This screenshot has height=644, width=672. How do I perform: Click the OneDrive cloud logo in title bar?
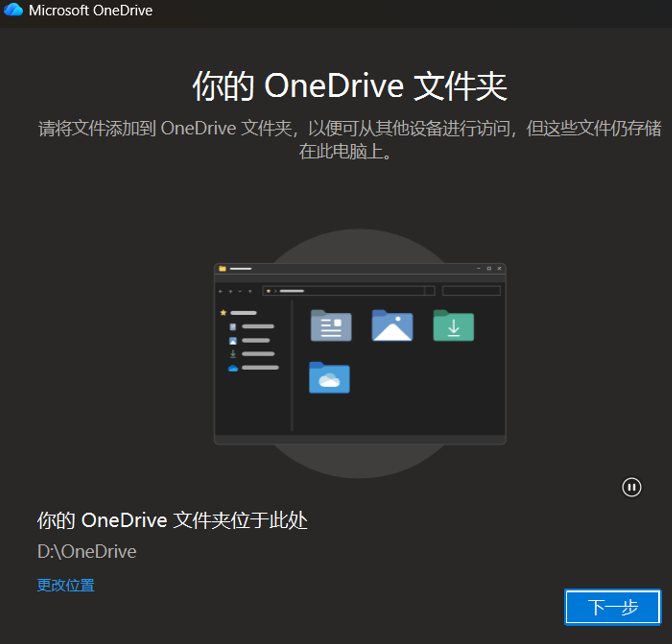pos(13,9)
